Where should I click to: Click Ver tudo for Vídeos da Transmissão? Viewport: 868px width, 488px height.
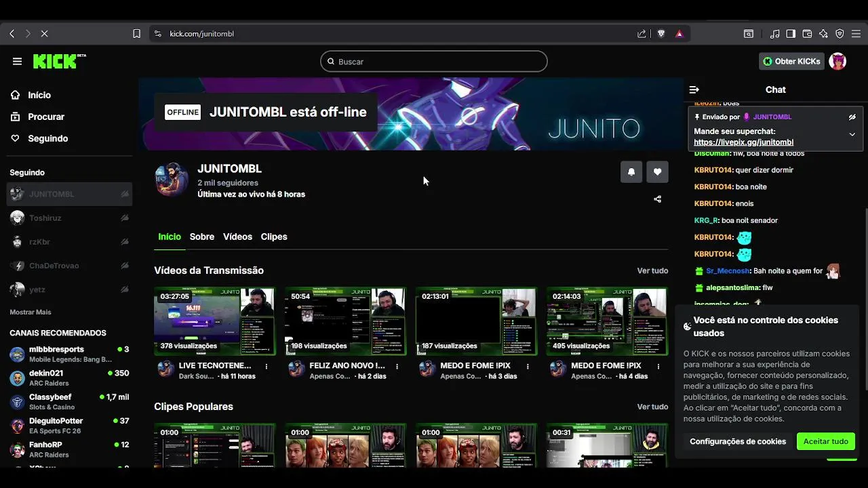coord(652,270)
